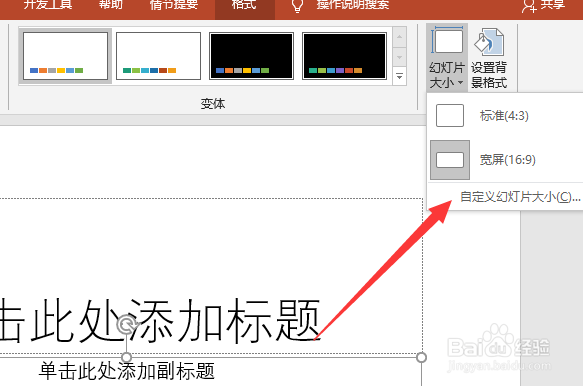
Task: Open the 帮助 ribbon tab
Action: [x=111, y=5]
